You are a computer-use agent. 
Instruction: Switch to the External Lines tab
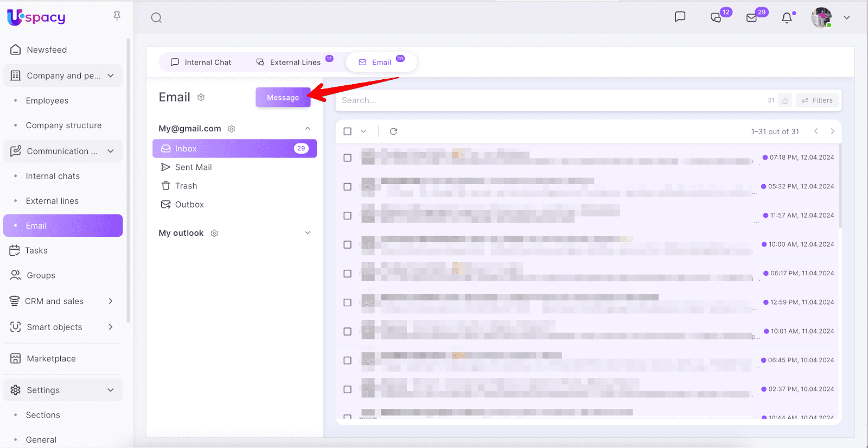tap(289, 62)
